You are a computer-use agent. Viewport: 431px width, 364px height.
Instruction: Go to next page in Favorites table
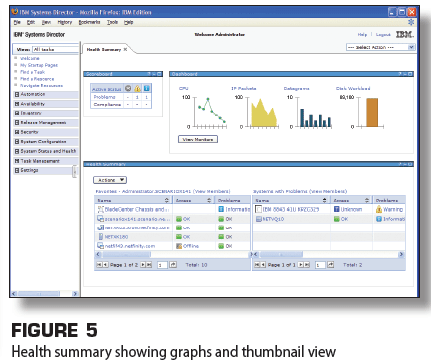pyautogui.click(x=142, y=265)
